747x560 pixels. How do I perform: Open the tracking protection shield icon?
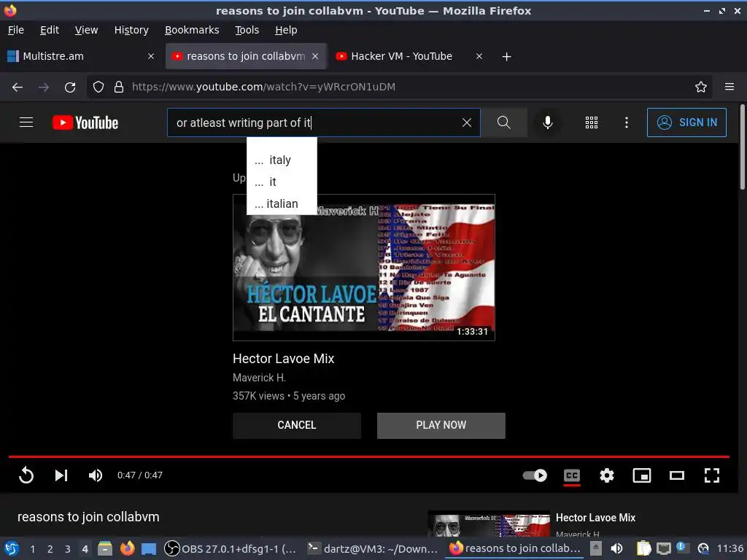coord(98,87)
